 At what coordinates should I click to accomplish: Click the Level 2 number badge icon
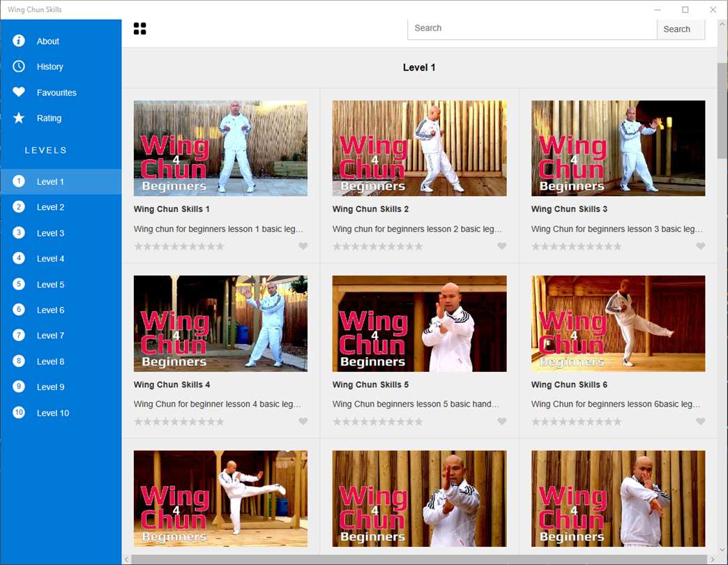click(x=19, y=207)
